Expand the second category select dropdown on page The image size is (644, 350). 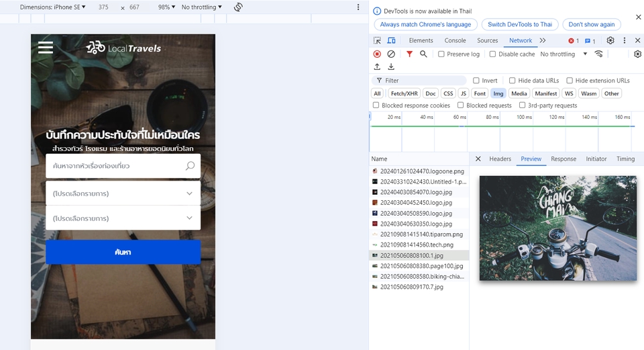pos(123,218)
